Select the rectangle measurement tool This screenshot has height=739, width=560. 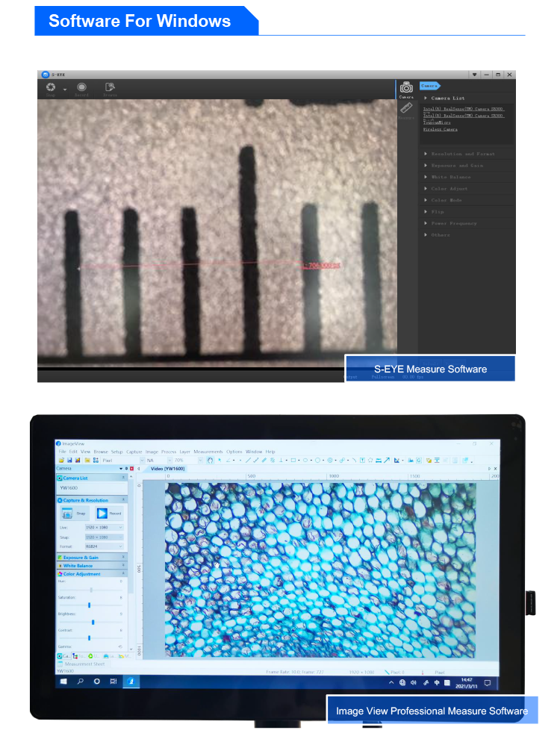coord(293,461)
